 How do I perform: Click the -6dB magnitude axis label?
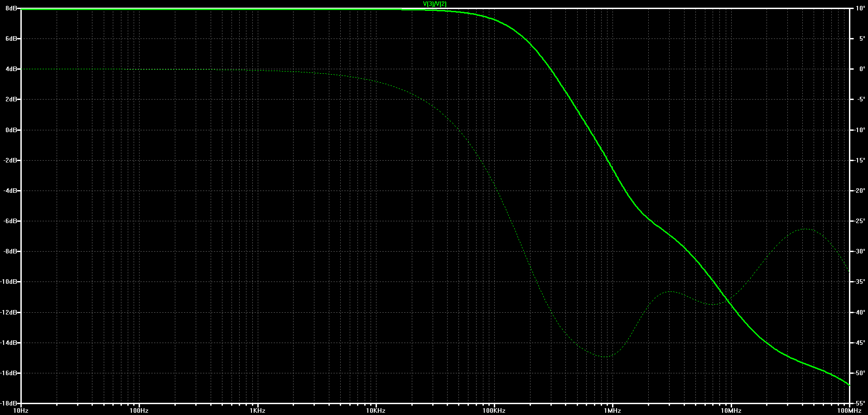tap(10, 221)
